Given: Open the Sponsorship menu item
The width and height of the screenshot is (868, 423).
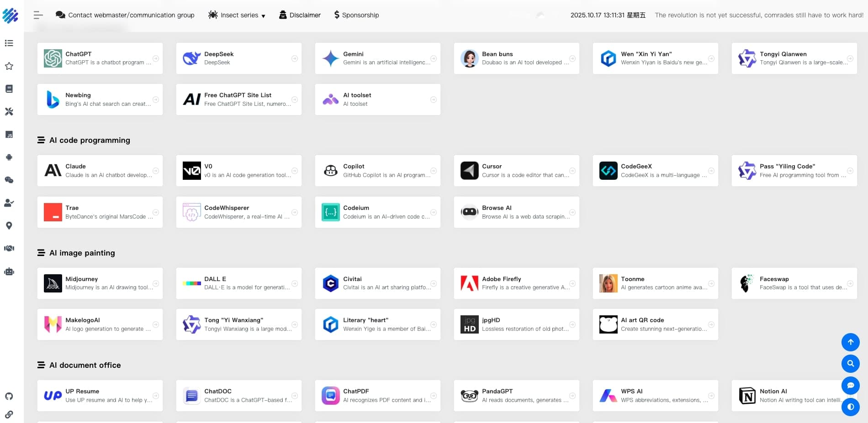Looking at the screenshot, I should point(356,15).
